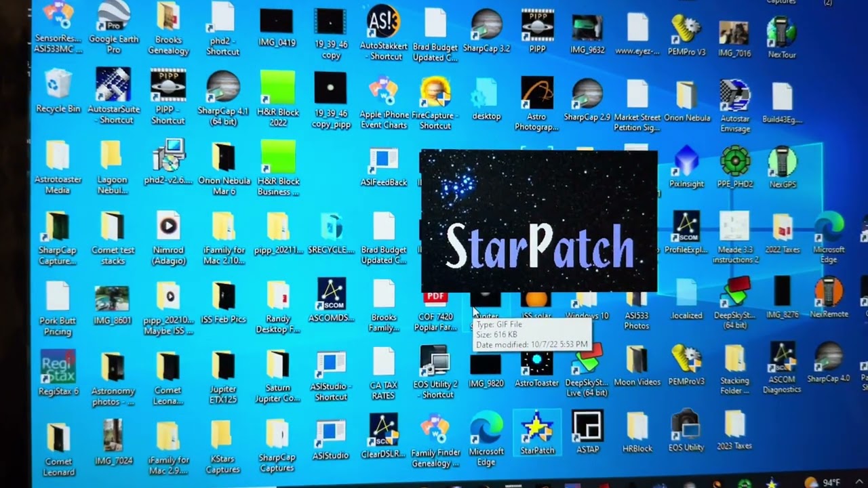This screenshot has height=488, width=868.
Task: Open the Nimrod (Adagio) media file
Action: coord(168,237)
